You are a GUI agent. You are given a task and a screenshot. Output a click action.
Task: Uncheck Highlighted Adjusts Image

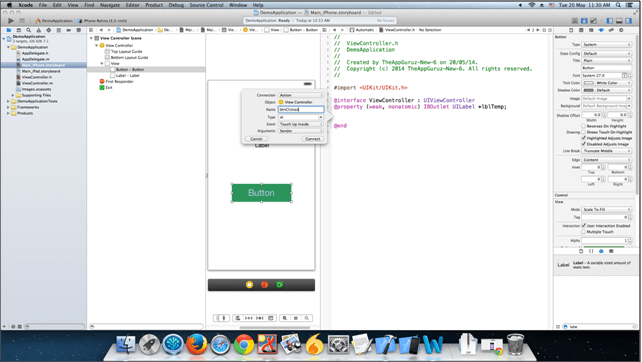(583, 138)
